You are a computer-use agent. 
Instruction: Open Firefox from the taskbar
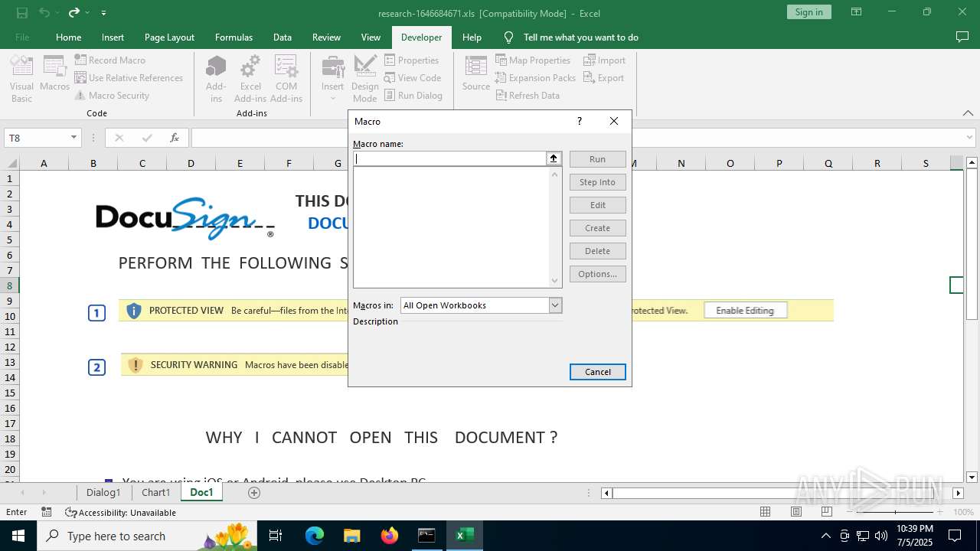(x=390, y=536)
